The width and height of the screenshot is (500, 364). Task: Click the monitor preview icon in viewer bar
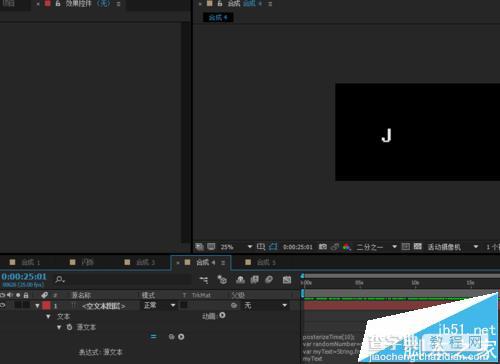coord(211,247)
